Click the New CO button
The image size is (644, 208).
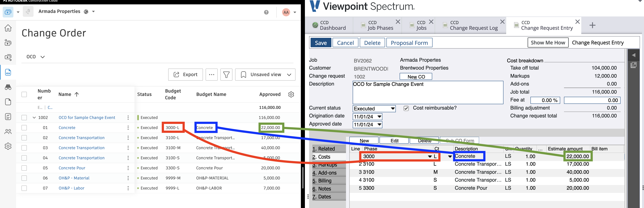pos(416,77)
